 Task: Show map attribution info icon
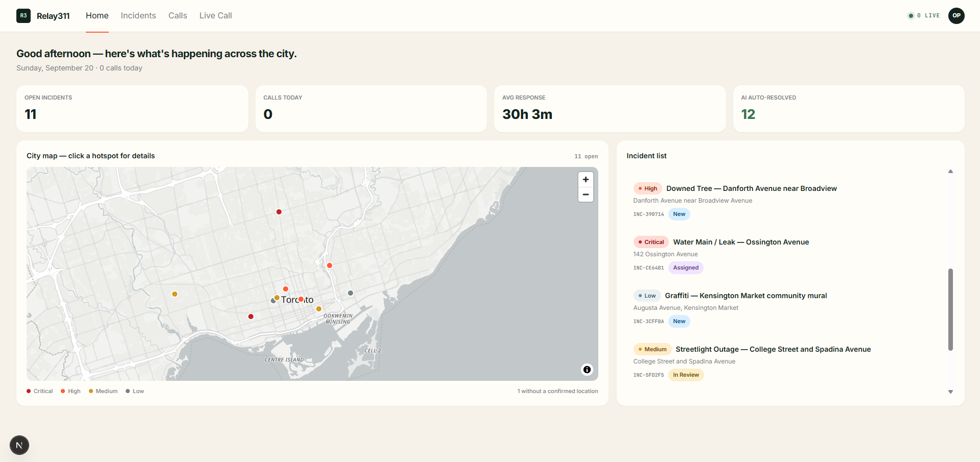pyautogui.click(x=587, y=370)
